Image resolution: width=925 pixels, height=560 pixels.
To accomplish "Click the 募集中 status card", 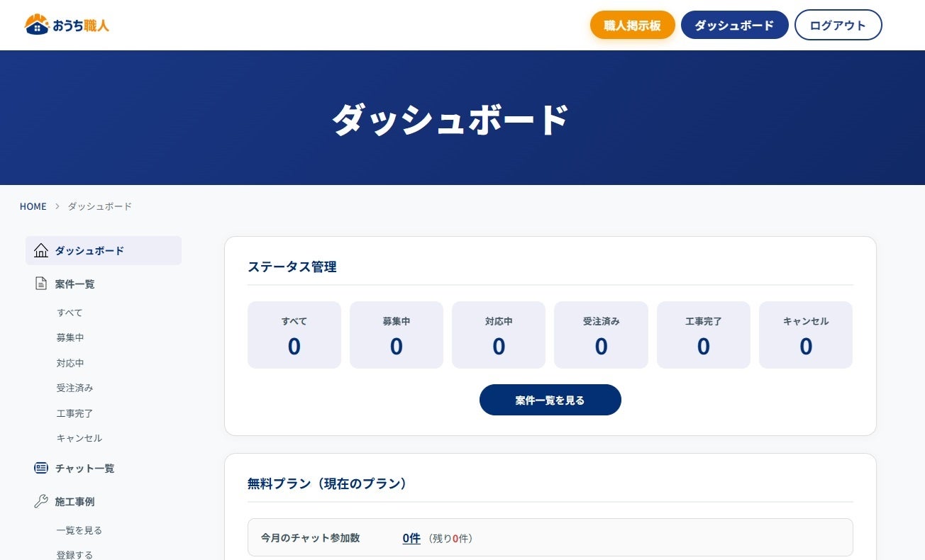I will 396,335.
